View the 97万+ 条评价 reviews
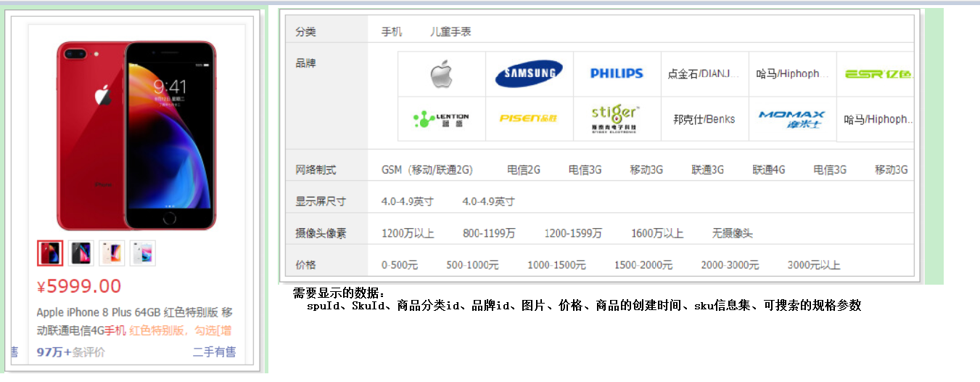Screen dimensions: 980x382 coord(71,352)
